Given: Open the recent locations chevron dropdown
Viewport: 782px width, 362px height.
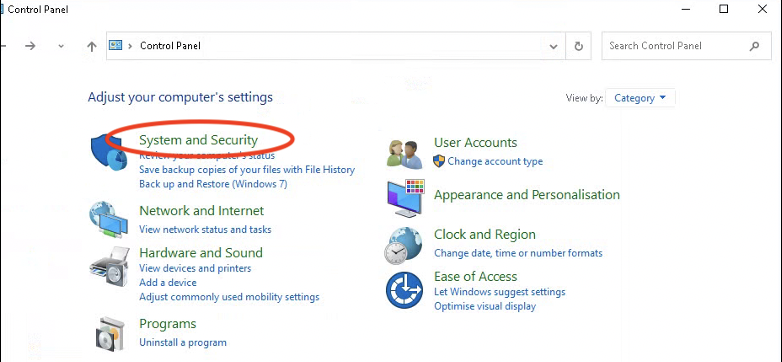Looking at the screenshot, I should tap(61, 46).
